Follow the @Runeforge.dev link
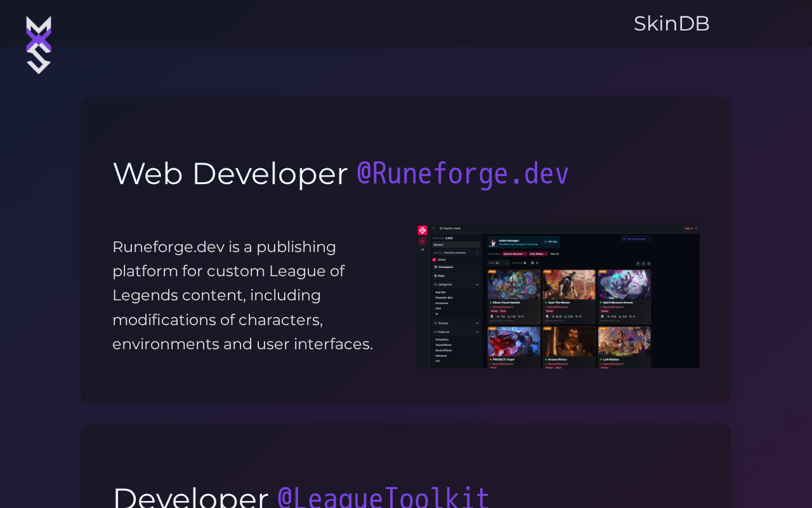This screenshot has width=812, height=508. [463, 173]
